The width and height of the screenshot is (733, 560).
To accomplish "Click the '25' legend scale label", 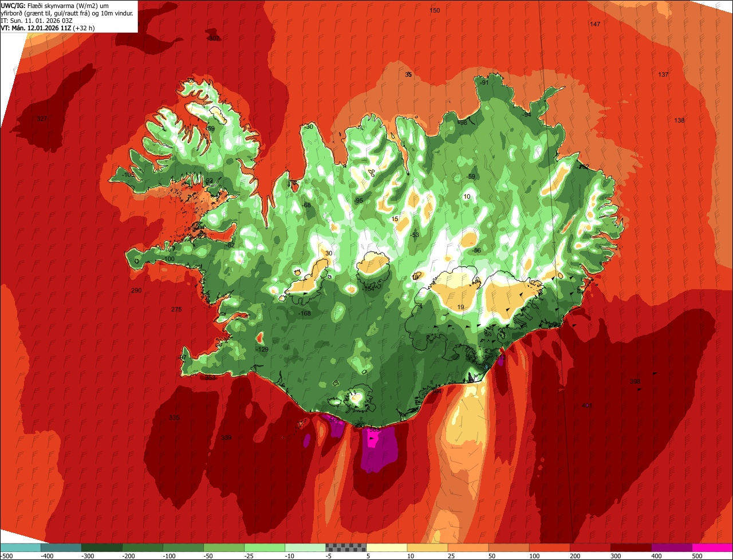I will tap(452, 556).
